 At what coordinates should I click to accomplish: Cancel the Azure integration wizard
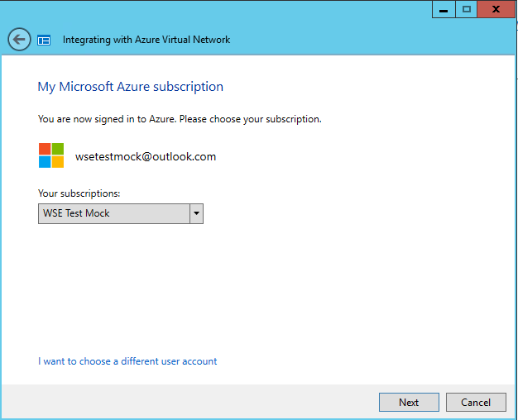pyautogui.click(x=476, y=402)
